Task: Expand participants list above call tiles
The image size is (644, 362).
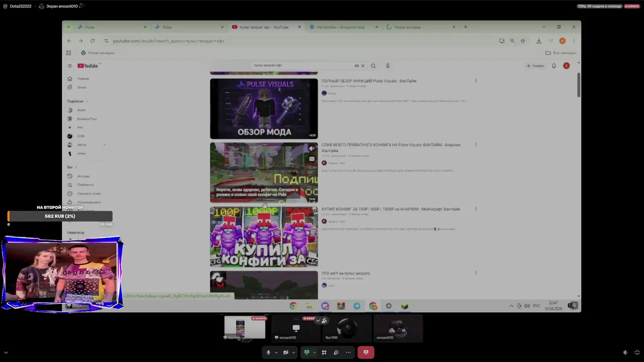Action: coord(321,320)
